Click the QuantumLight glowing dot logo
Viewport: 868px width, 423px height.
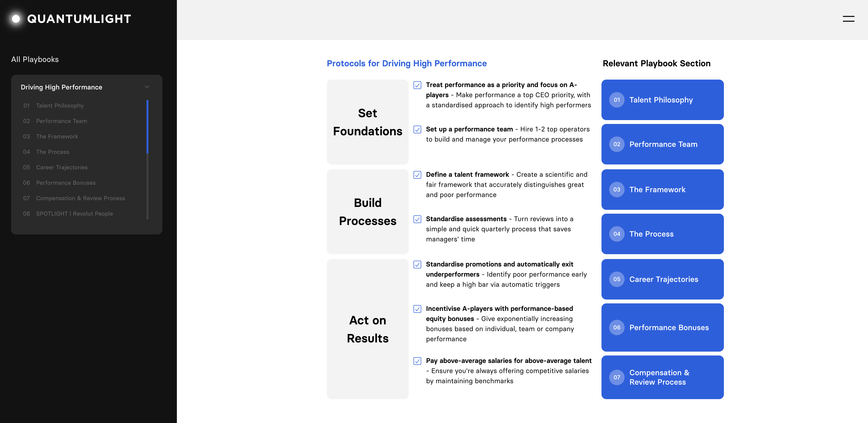point(16,19)
